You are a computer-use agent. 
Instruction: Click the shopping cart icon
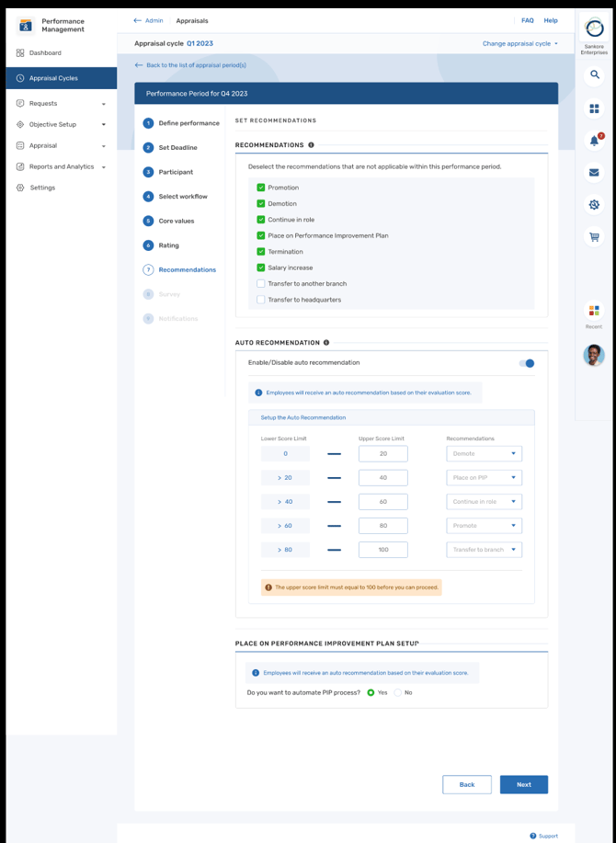point(594,237)
